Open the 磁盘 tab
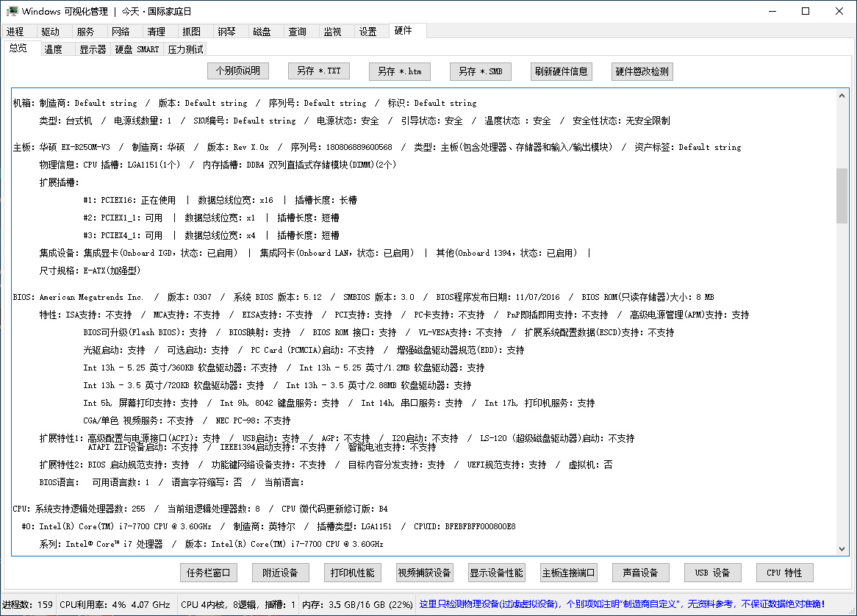857x616 pixels. (x=262, y=32)
